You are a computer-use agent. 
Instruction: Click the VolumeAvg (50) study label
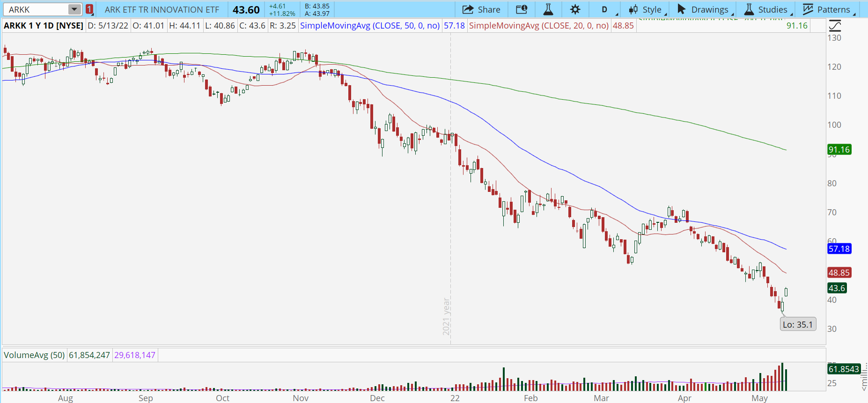(34, 355)
